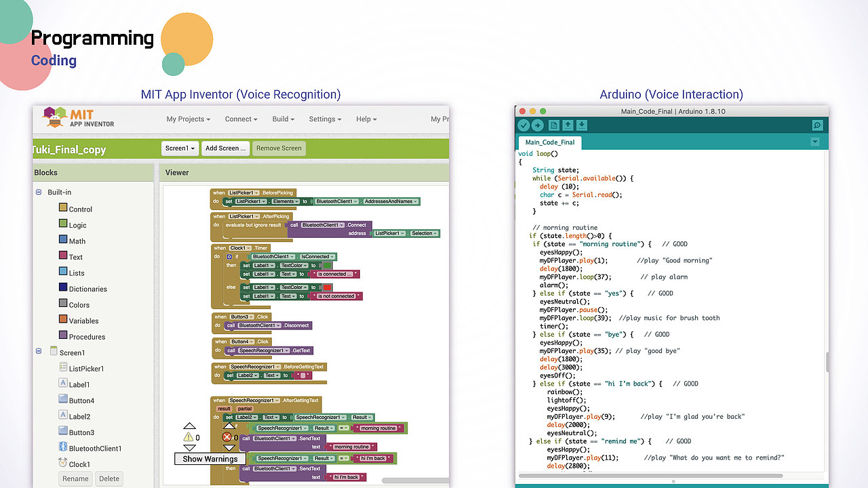Open the Selection property dropdown
The width and height of the screenshot is (868, 488).
423,233
